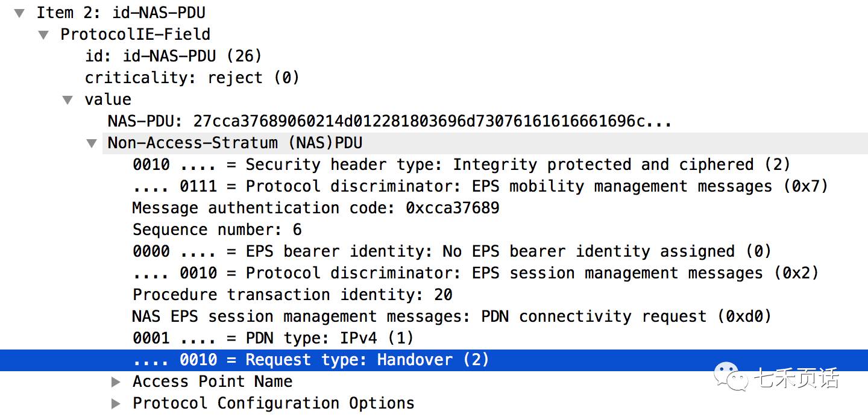Collapse the ProtocolIE-Field tree node
Screen dimensions: 868x417
(x=43, y=34)
